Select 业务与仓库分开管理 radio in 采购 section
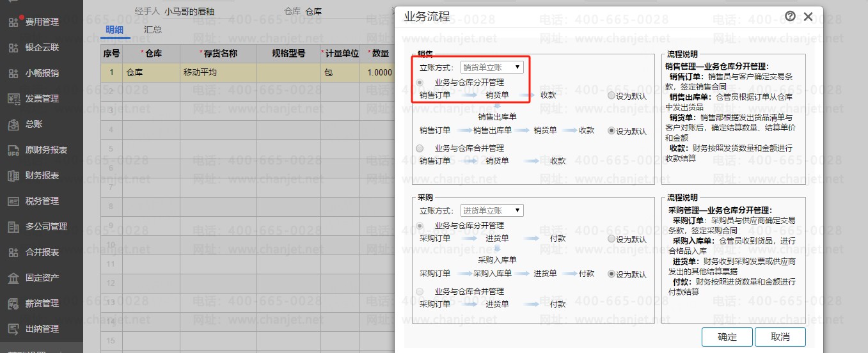The height and width of the screenshot is (353, 868). (420, 226)
